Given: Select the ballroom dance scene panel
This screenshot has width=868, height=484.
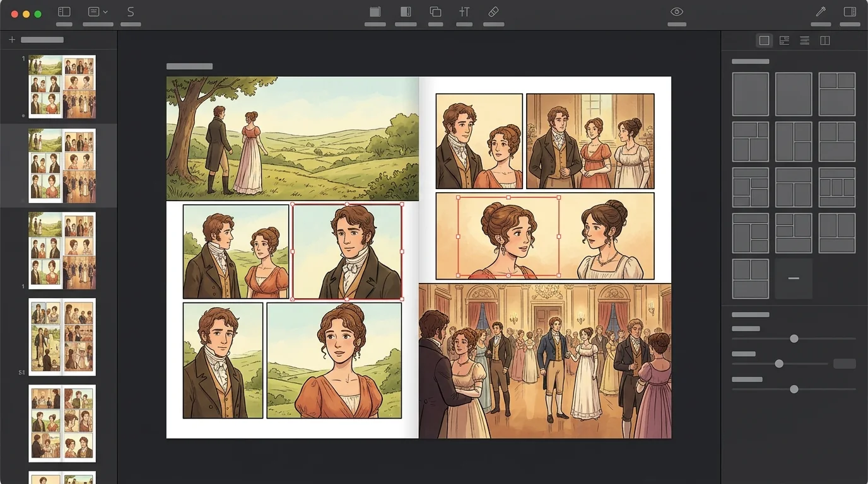Looking at the screenshot, I should pos(545,360).
